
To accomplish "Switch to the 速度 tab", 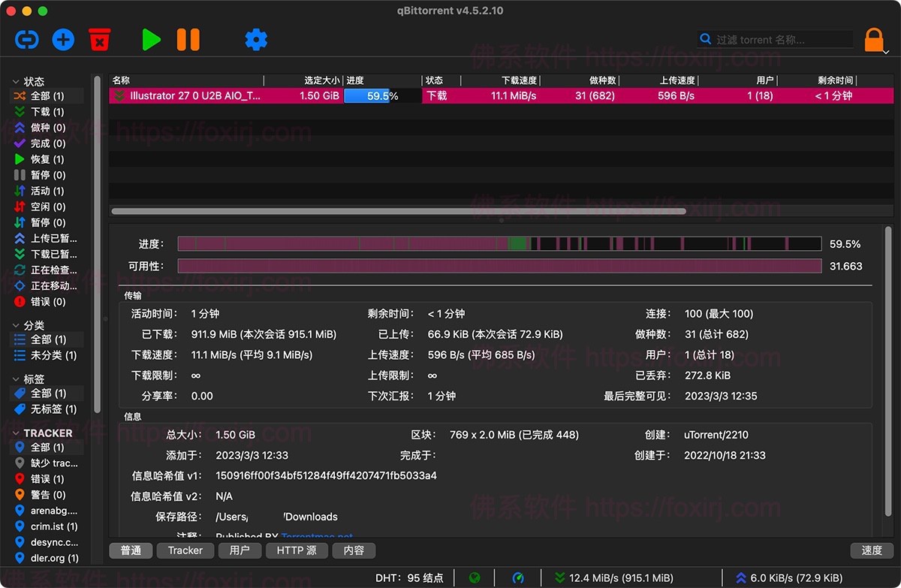I will (x=872, y=550).
